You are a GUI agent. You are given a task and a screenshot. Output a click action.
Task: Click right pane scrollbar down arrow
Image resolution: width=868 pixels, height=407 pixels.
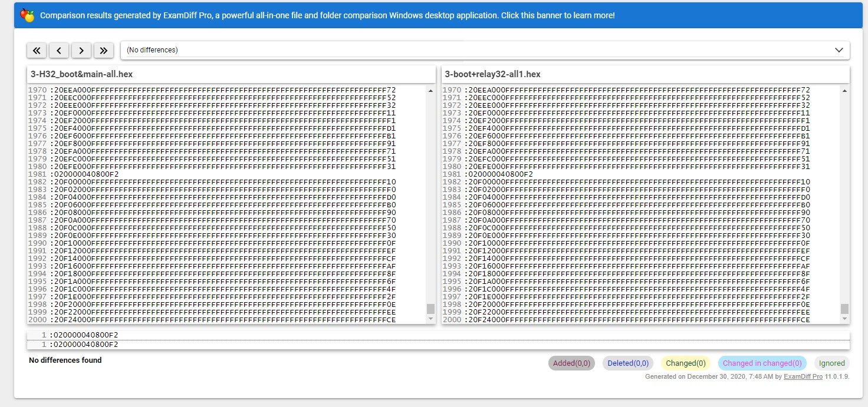coord(844,319)
